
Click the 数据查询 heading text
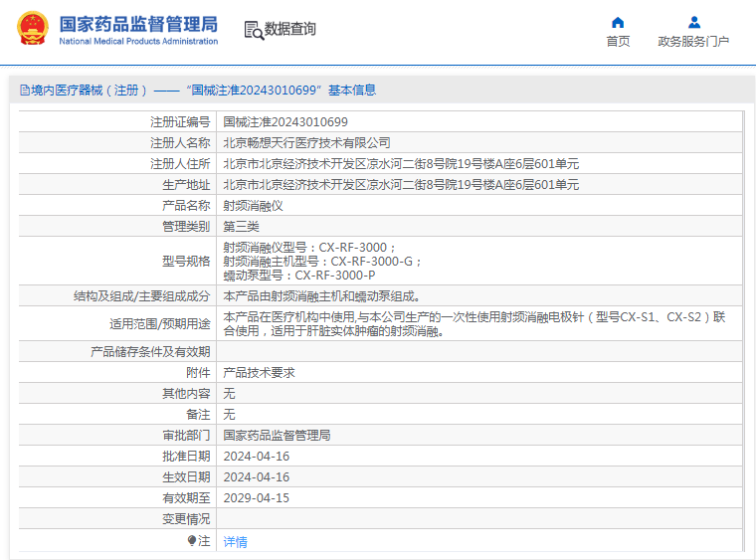(289, 29)
